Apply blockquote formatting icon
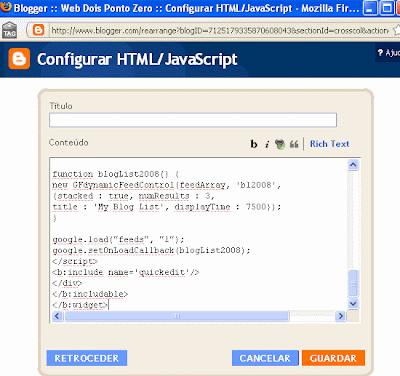 point(294,144)
